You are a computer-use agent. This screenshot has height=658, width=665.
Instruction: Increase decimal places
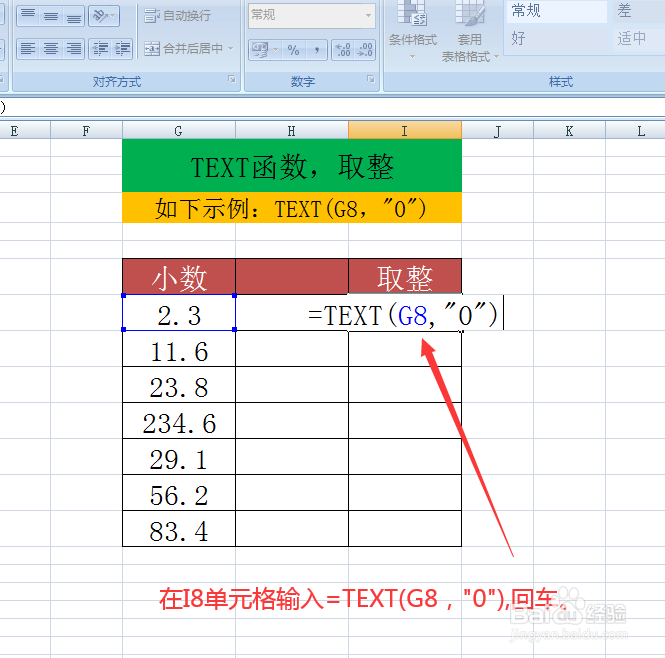pyautogui.click(x=343, y=50)
